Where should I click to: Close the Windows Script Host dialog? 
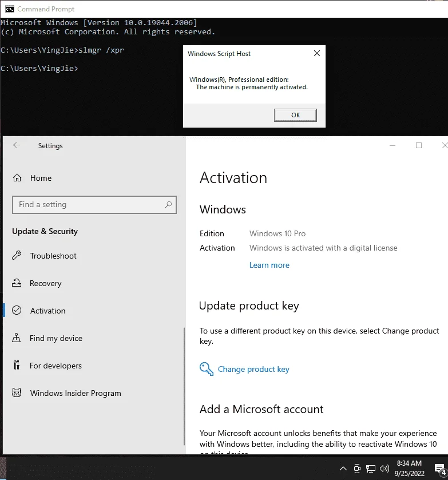tap(317, 53)
